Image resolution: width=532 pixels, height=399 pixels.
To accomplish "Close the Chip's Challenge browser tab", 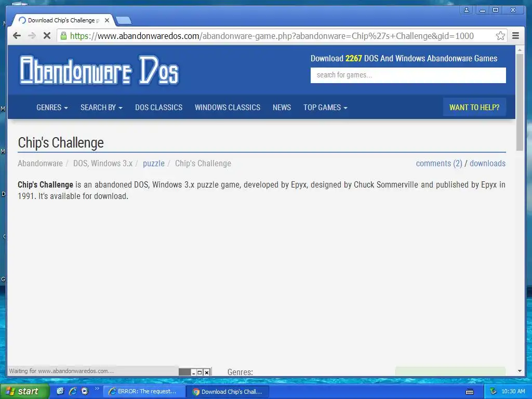I will [107, 20].
